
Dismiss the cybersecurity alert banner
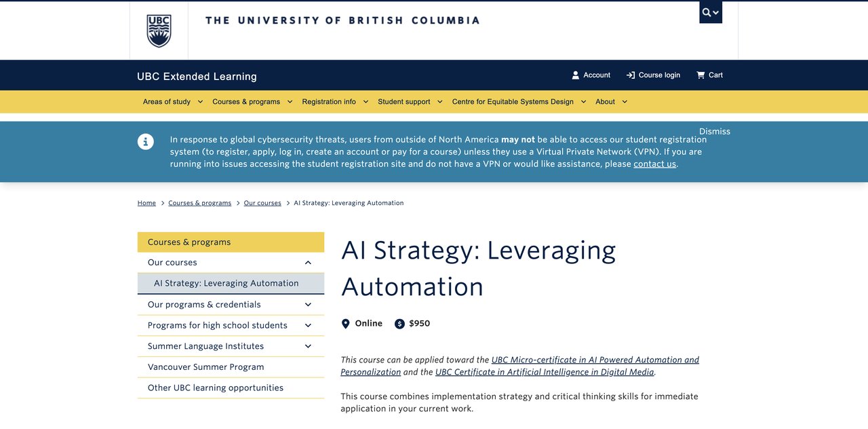click(x=715, y=132)
